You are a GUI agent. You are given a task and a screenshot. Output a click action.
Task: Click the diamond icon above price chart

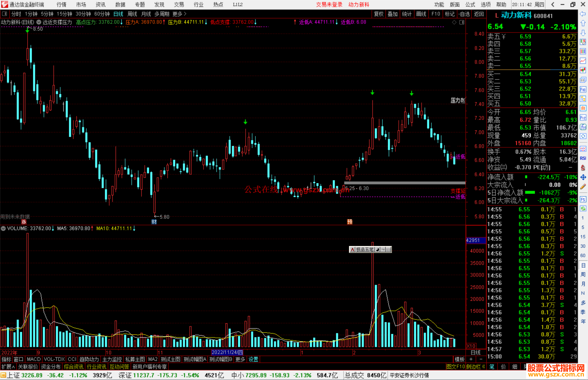454,22
